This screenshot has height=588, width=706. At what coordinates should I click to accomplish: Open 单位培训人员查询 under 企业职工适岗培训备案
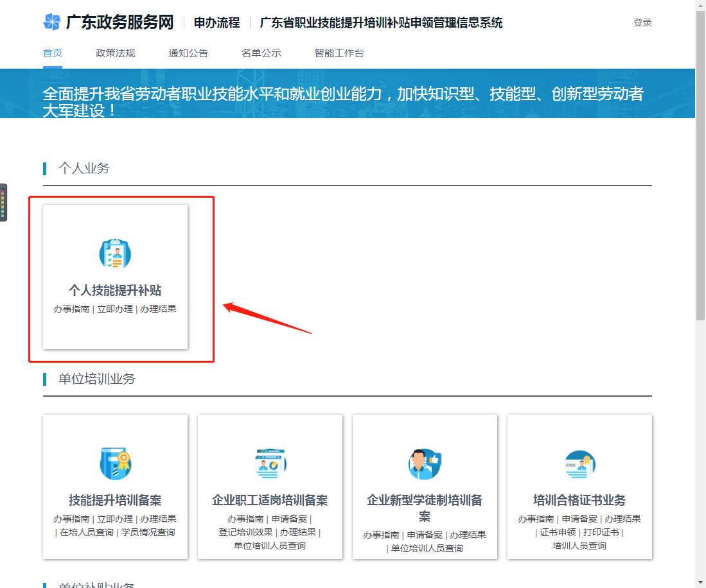270,546
